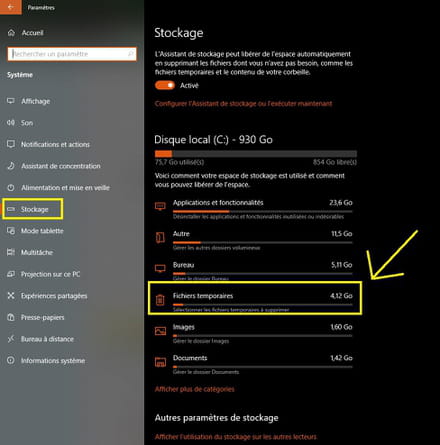Select the Images picture icon
The width and height of the screenshot is (440, 445).
[x=160, y=331]
